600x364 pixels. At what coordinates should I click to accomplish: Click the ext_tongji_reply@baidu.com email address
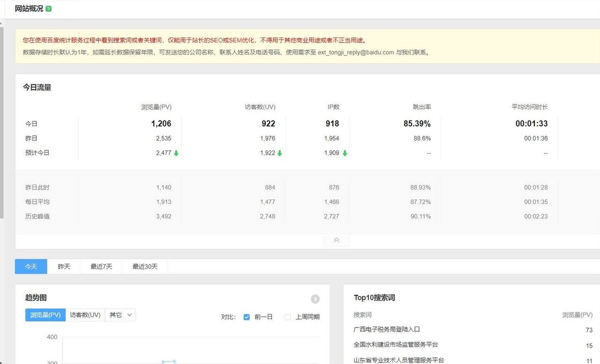pos(356,52)
